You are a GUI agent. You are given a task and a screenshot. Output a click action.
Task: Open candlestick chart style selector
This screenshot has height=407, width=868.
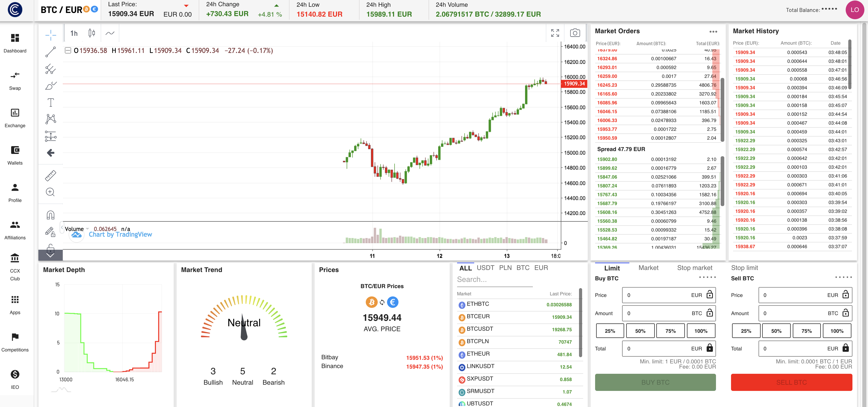pos(92,33)
